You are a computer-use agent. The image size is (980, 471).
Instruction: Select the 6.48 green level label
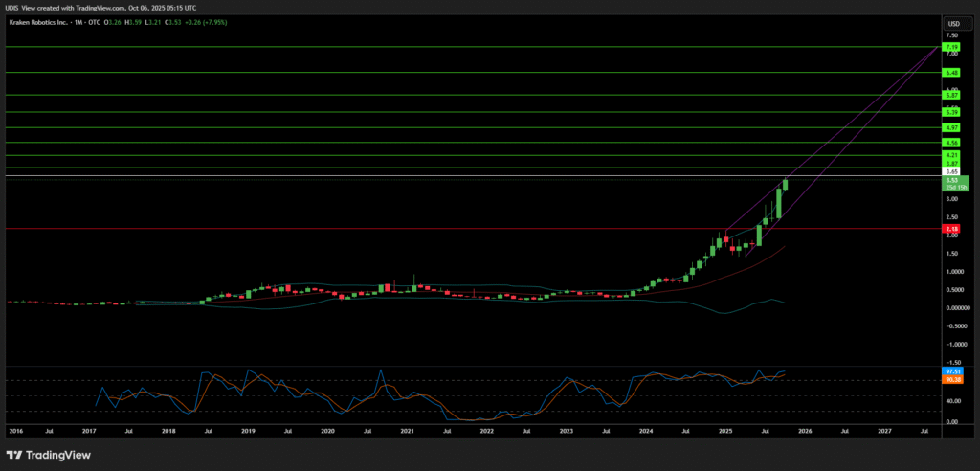[x=953, y=73]
